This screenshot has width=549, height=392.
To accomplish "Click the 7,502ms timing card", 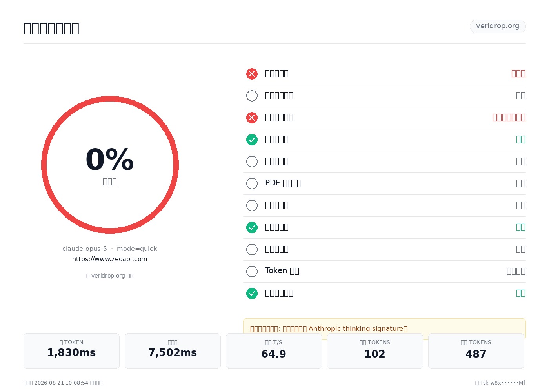I will tap(173, 351).
